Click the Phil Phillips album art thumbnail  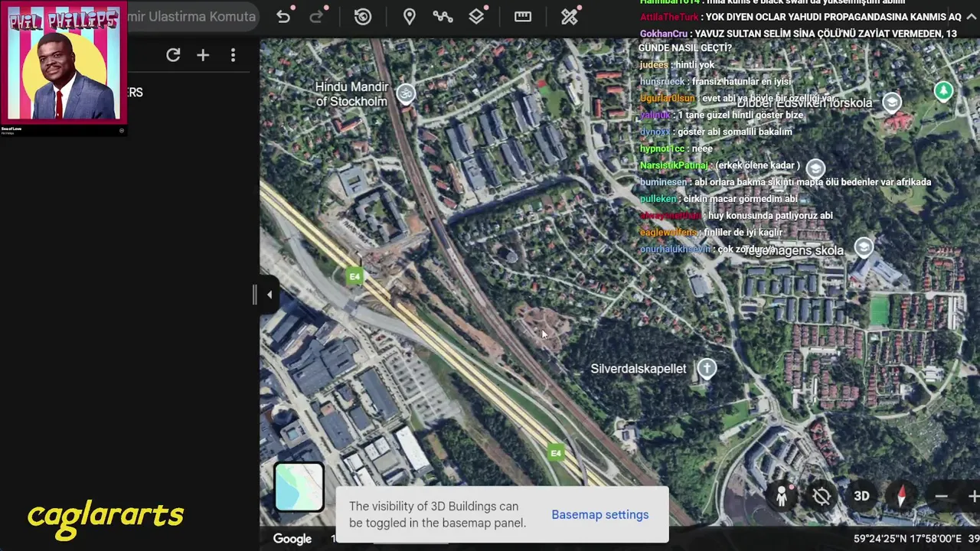[x=64, y=63]
